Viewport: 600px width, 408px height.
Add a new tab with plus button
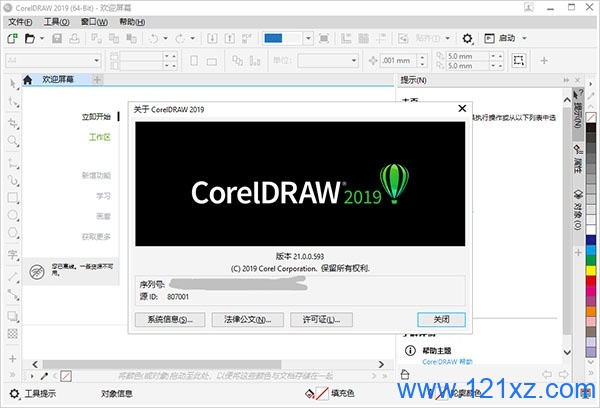coord(97,80)
